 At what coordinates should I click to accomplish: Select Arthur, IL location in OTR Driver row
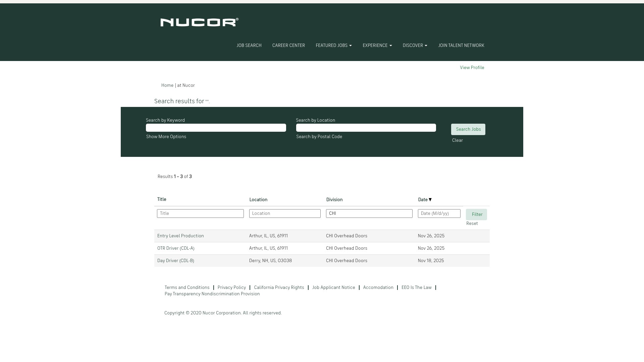coord(268,248)
